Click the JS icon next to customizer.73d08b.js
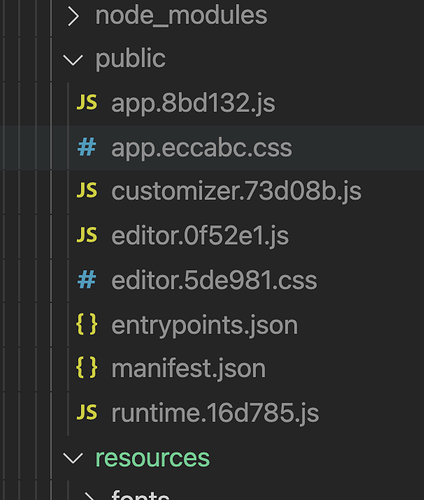This screenshot has width=424, height=500. pos(87,190)
